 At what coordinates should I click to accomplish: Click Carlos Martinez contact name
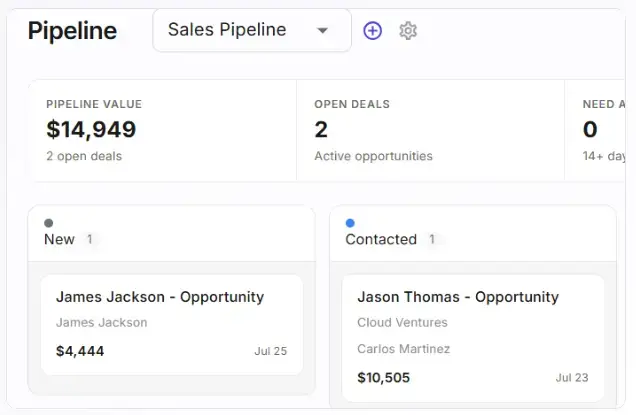pyautogui.click(x=404, y=349)
